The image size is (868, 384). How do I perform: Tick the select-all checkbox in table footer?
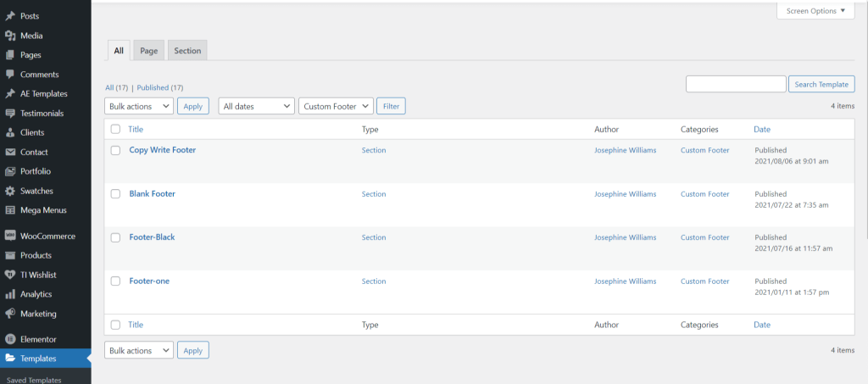tap(115, 325)
